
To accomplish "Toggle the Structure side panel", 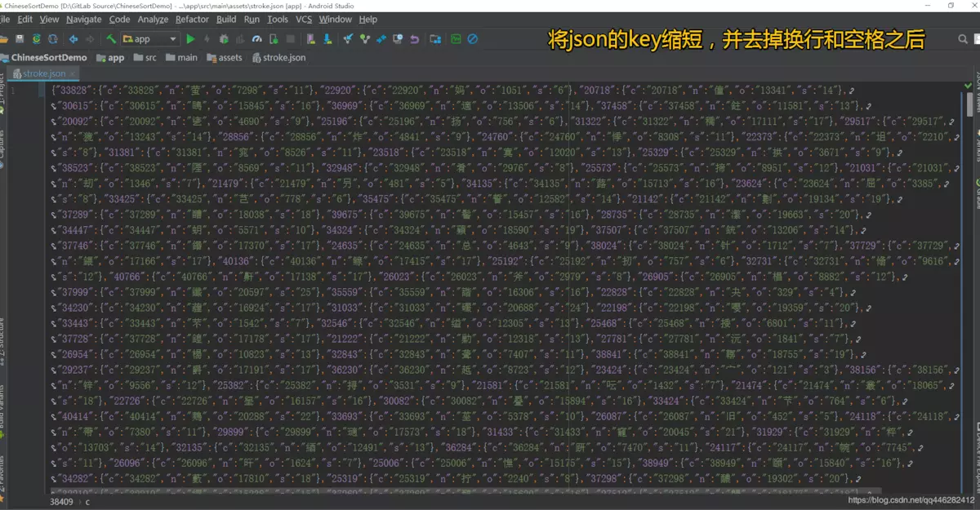I will click(2, 343).
